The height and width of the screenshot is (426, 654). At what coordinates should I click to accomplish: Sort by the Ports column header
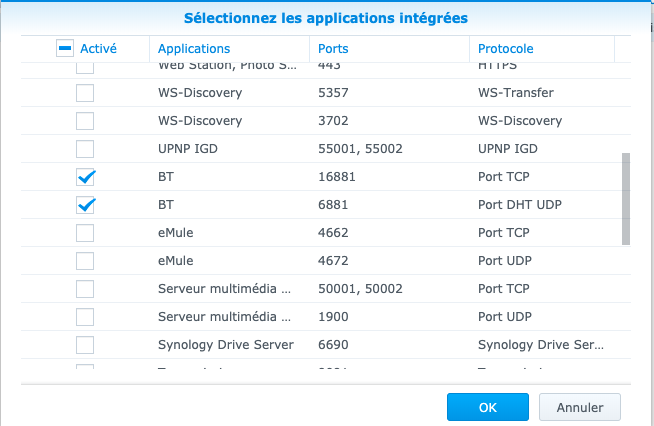tap(333, 48)
